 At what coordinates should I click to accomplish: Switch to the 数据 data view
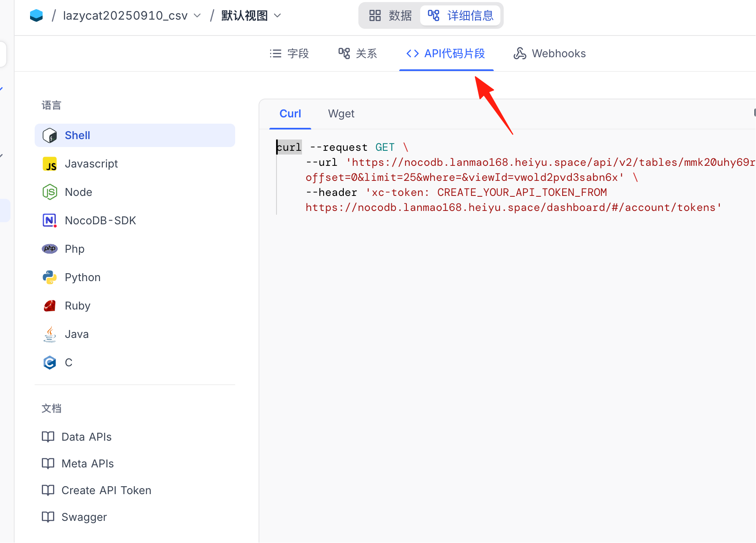(x=391, y=16)
